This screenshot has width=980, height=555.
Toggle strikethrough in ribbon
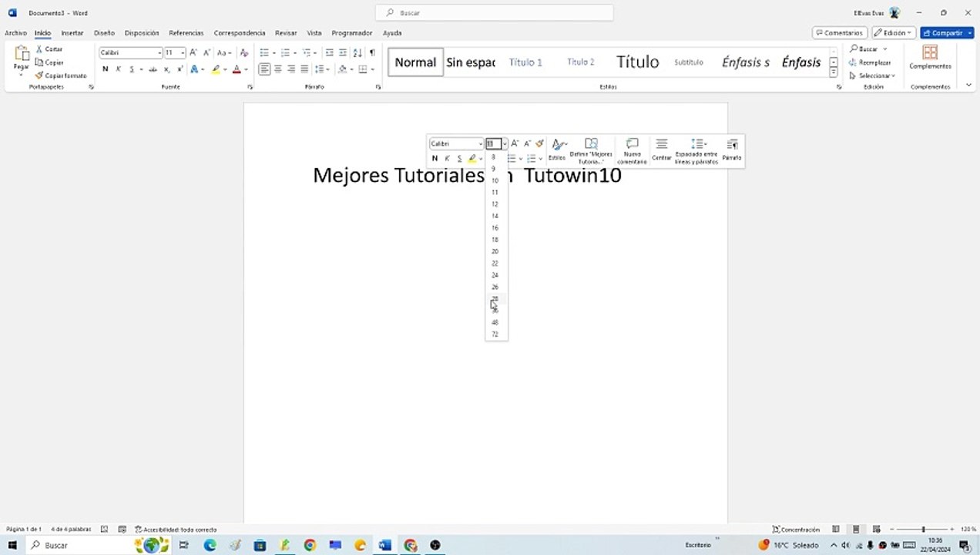tap(153, 69)
